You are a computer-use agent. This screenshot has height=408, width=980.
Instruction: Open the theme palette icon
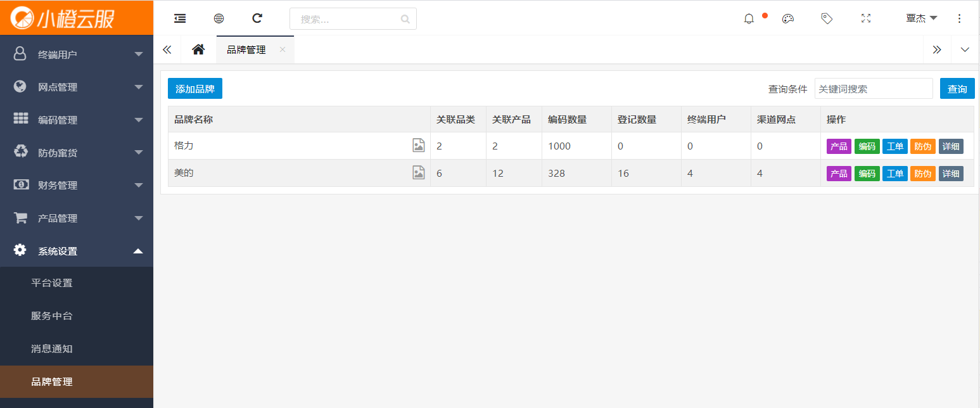788,18
